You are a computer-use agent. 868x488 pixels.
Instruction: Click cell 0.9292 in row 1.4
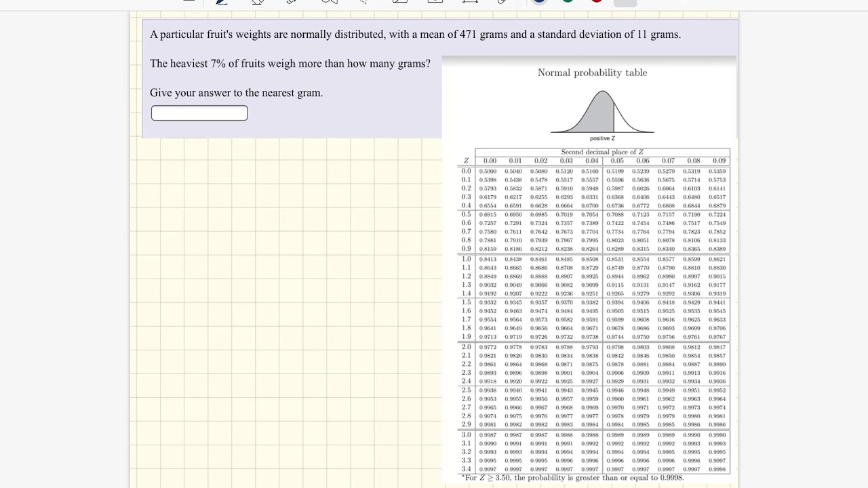(667, 293)
